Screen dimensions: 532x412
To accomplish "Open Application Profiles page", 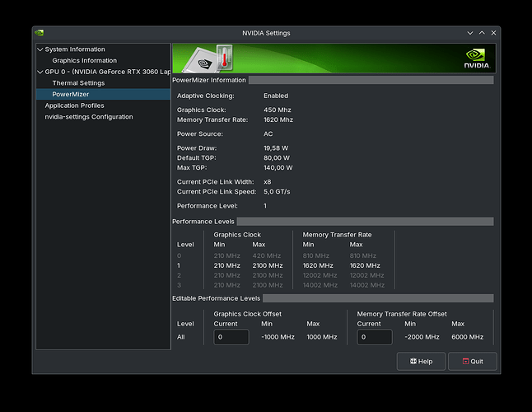I will (x=74, y=105).
